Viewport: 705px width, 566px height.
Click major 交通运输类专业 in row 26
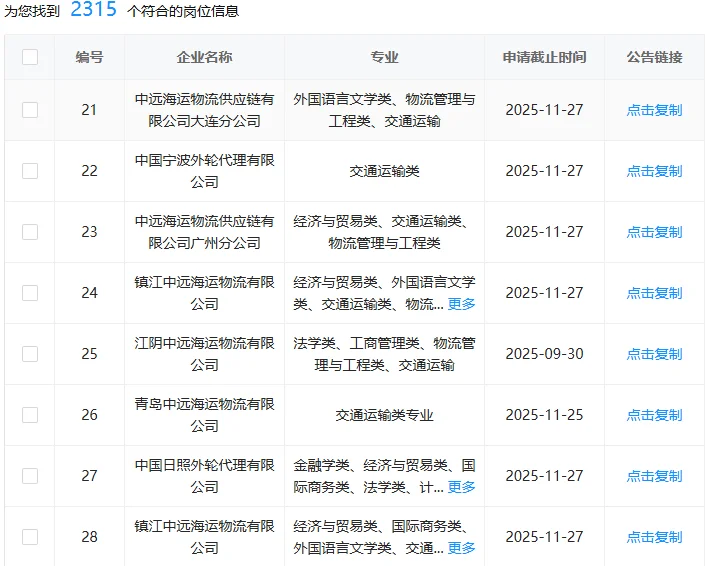coord(384,415)
